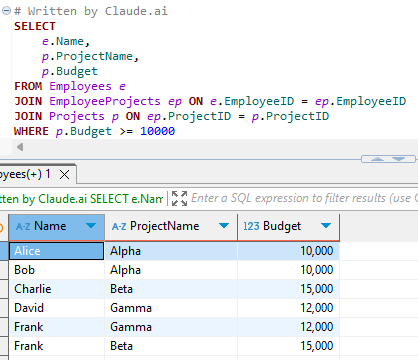
Task: Expand the filter panel icon
Action: coord(179,199)
